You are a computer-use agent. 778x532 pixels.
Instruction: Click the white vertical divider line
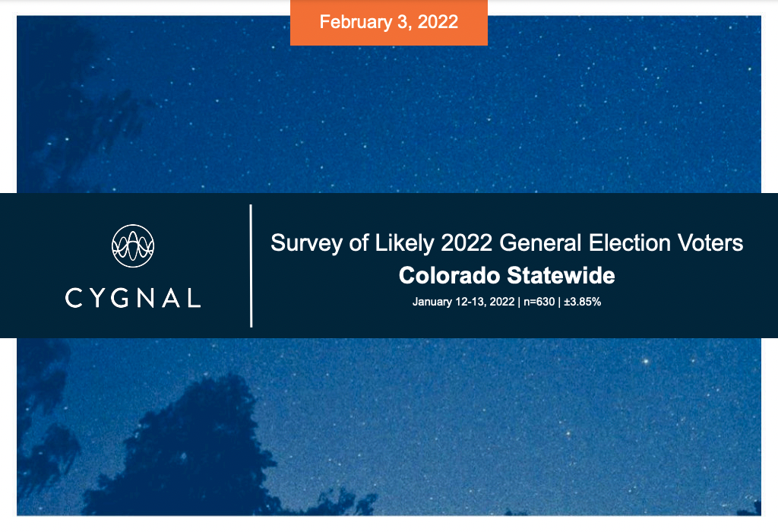(251, 265)
